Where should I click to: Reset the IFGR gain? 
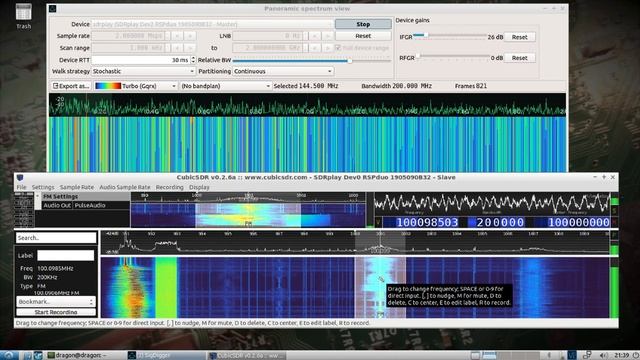519,37
